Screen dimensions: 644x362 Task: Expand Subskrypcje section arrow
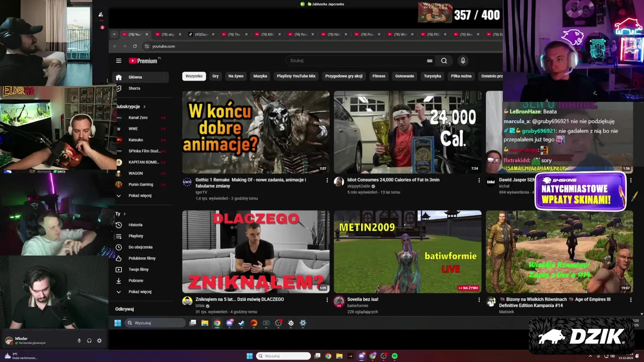[x=144, y=107]
